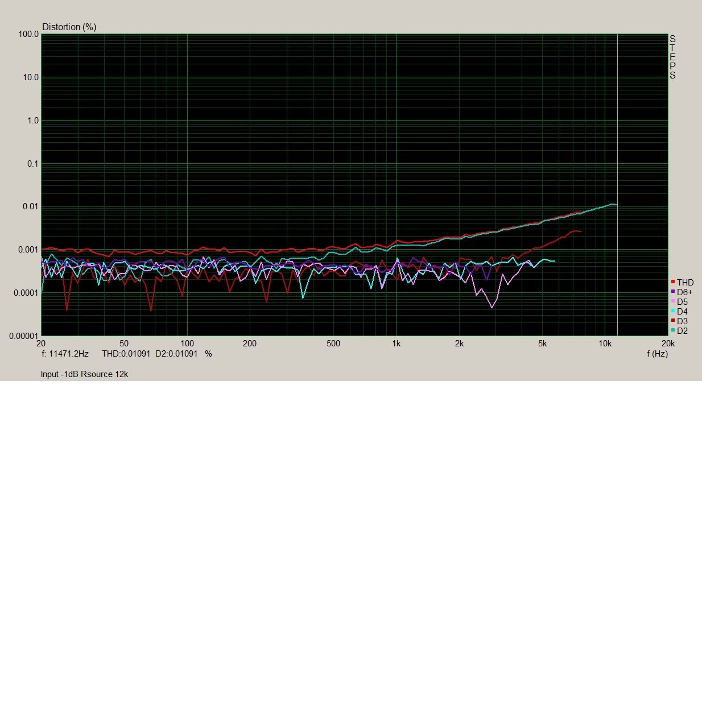The height and width of the screenshot is (728, 702).
Task: Click the teal D2 legend color square
Action: point(673,330)
